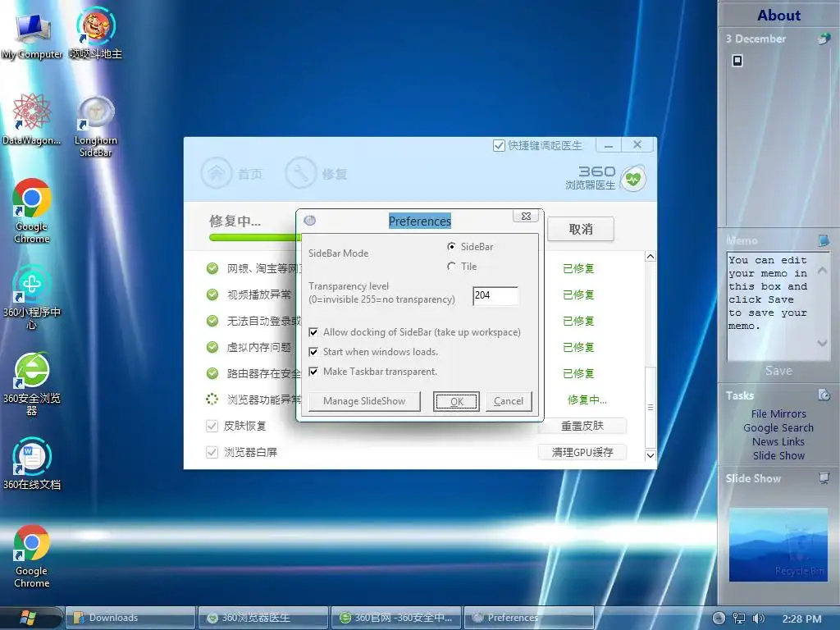Click the calendar panel icon beside 3 December
Screen dimensions: 840x630
click(x=824, y=39)
